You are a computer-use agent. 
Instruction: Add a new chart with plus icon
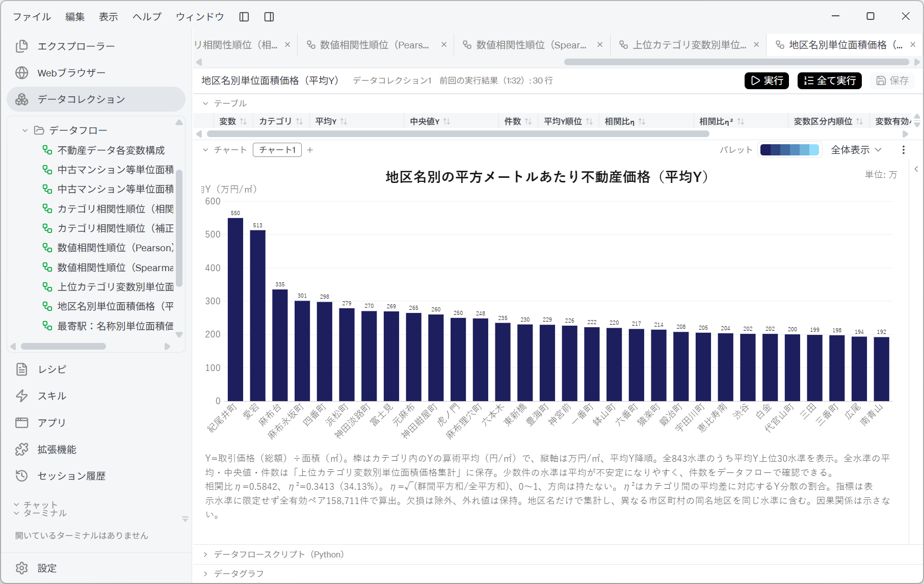tap(310, 150)
